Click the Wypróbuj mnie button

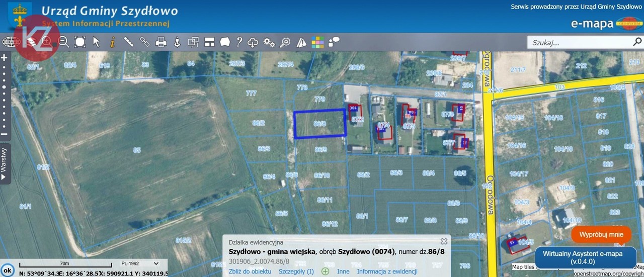[x=601, y=234]
